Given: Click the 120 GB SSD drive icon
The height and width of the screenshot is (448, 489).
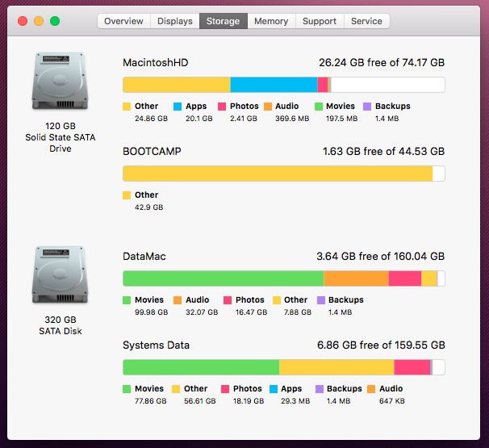Looking at the screenshot, I should point(60,81).
